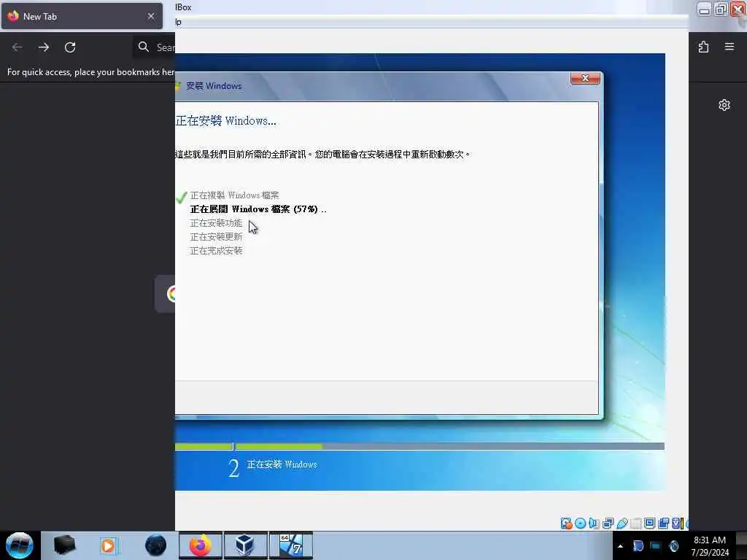Click VirtualBox USB devices status icon

click(622, 524)
